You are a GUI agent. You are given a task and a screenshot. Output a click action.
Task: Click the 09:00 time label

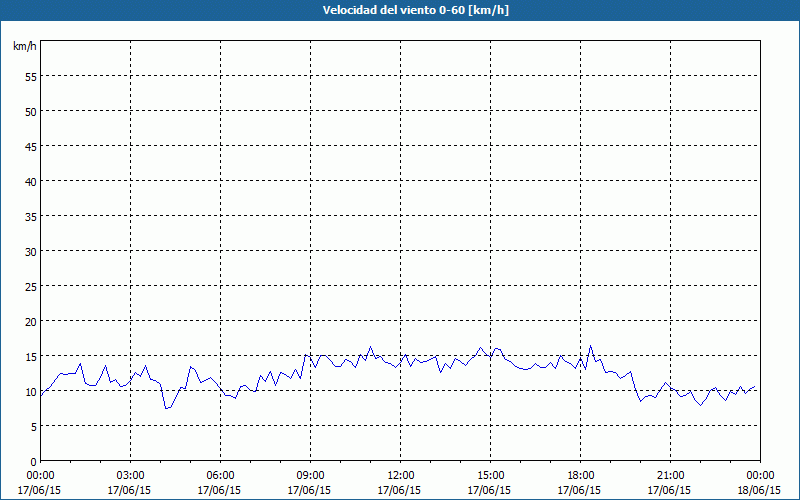[x=310, y=476]
